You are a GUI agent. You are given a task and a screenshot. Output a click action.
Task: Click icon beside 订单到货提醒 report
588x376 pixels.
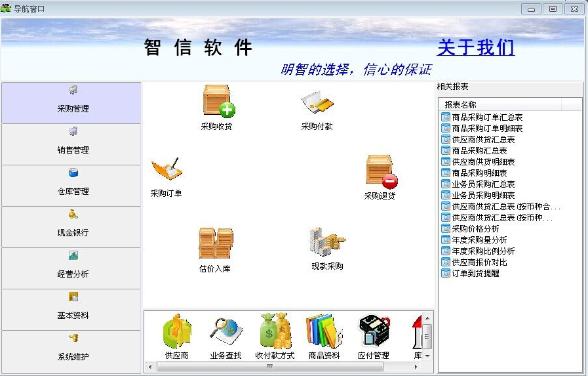point(446,274)
